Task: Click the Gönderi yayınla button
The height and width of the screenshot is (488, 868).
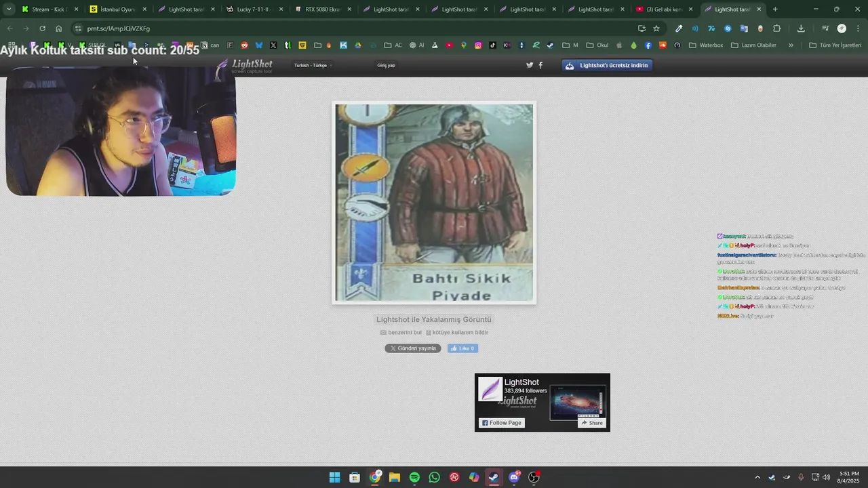Action: point(413,348)
